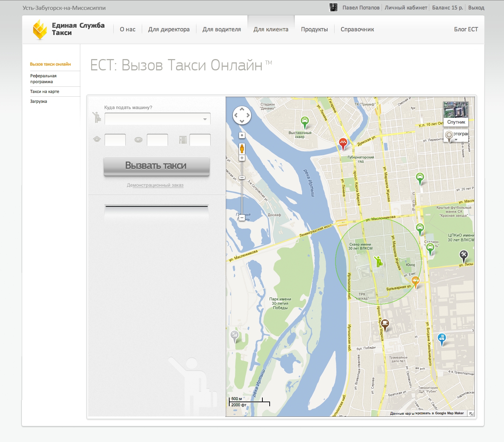The image size is (504, 442).
Task: Click the map corner expand icon
Action: tap(471, 414)
